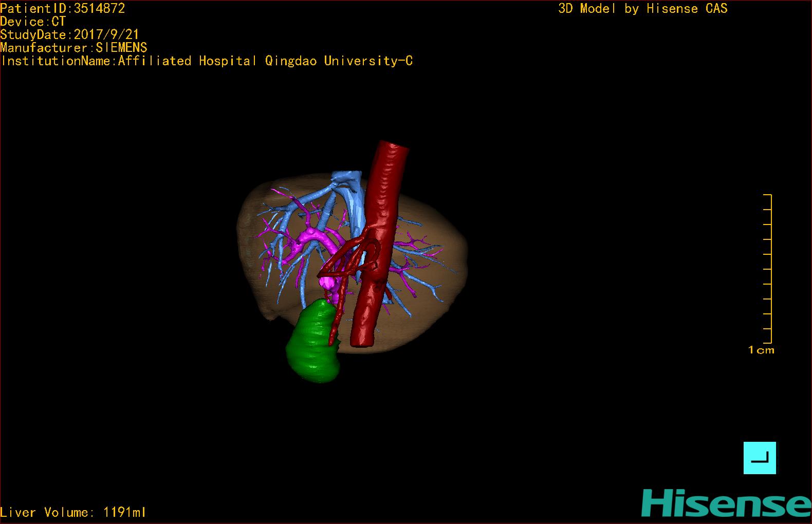Click the InstitutionName Affiliated Hospital Qingdao text
The width and height of the screenshot is (812, 524).
tap(207, 61)
